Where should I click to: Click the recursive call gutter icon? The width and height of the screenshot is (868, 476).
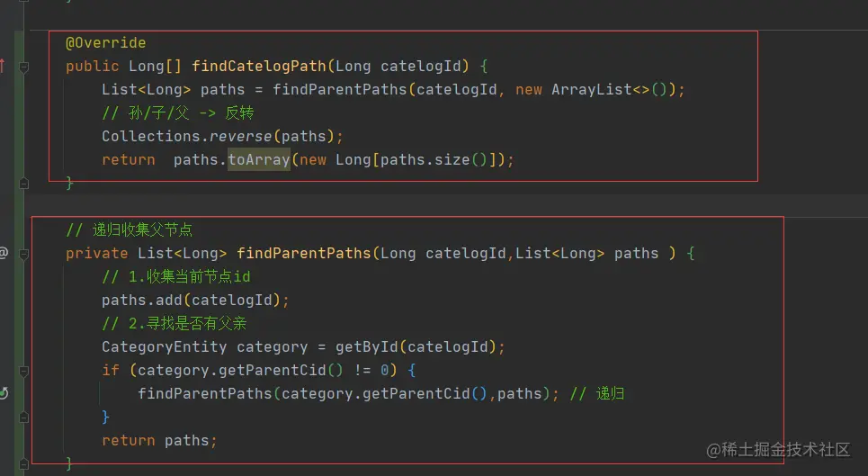(4, 393)
